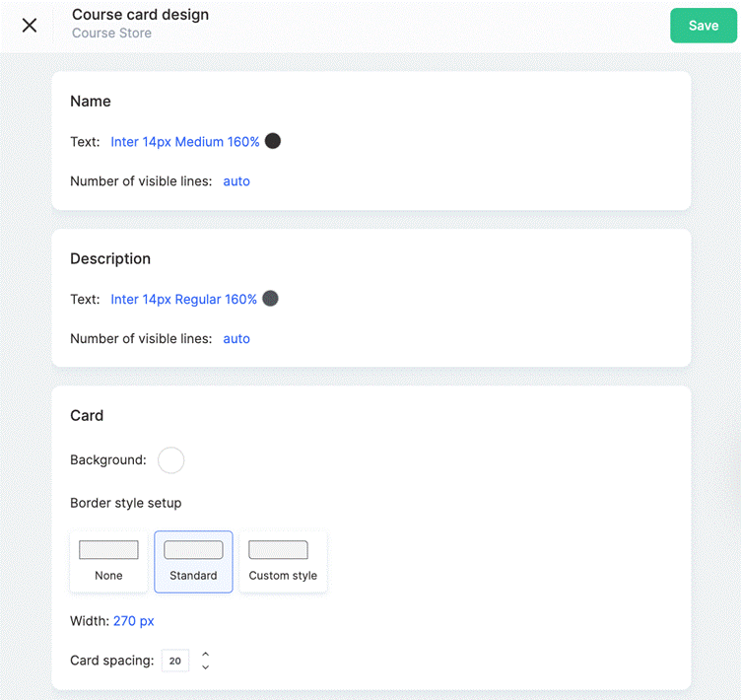This screenshot has height=700, width=741.
Task: Click the Course Store subtitle
Action: coord(111,34)
